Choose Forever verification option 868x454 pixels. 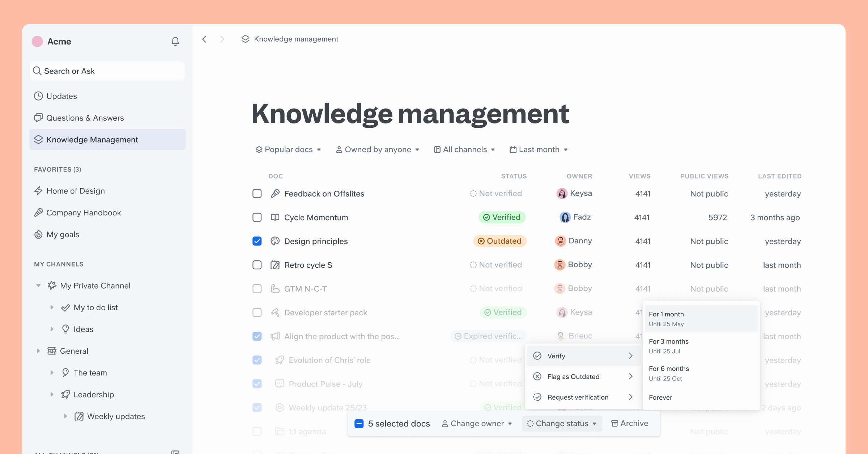(x=701, y=397)
